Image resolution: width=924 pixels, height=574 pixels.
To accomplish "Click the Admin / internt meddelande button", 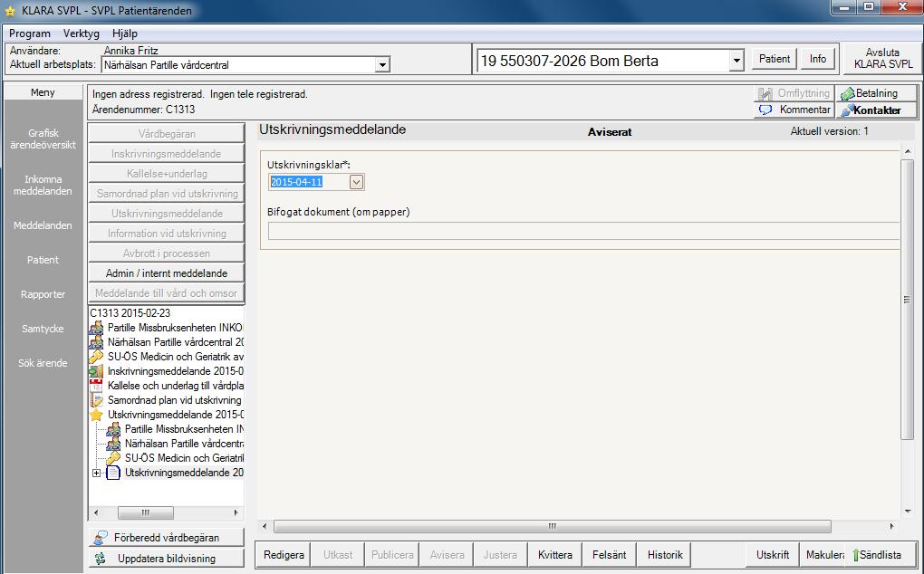I will [166, 273].
